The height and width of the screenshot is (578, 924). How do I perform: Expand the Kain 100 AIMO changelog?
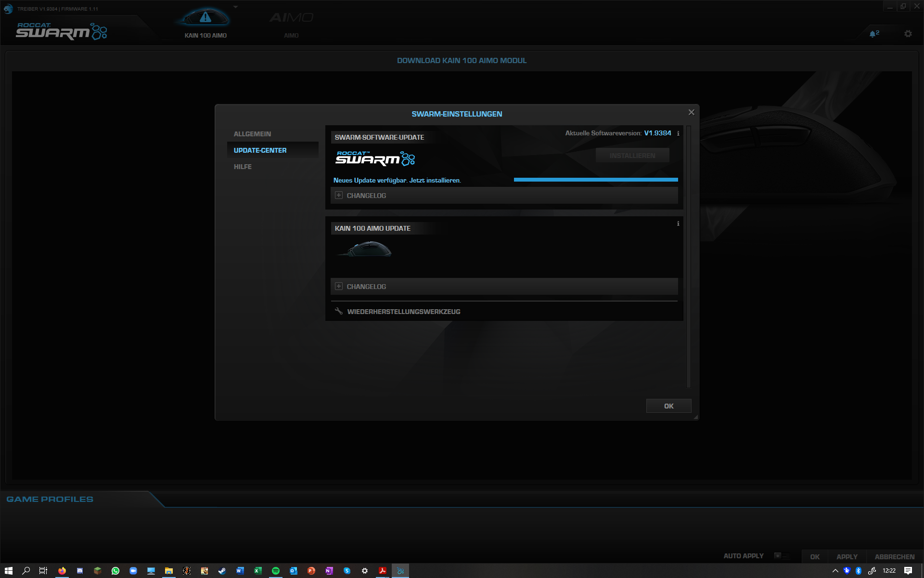tap(339, 287)
